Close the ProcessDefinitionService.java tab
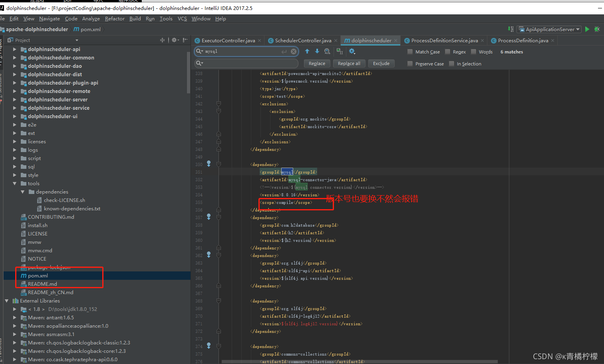The height and width of the screenshot is (364, 604). tap(483, 40)
